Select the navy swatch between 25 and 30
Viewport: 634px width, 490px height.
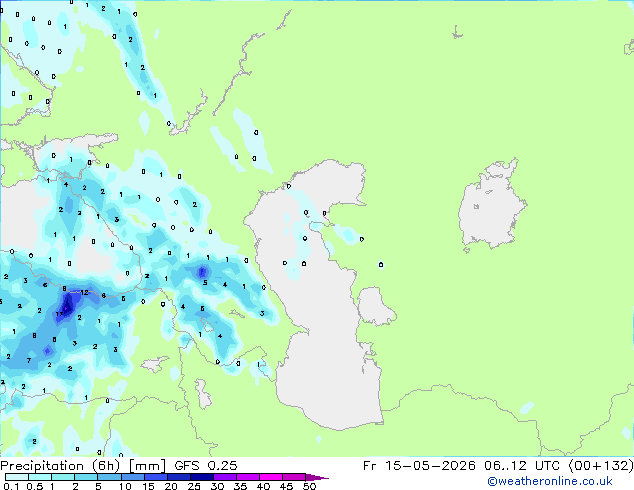click(x=201, y=477)
